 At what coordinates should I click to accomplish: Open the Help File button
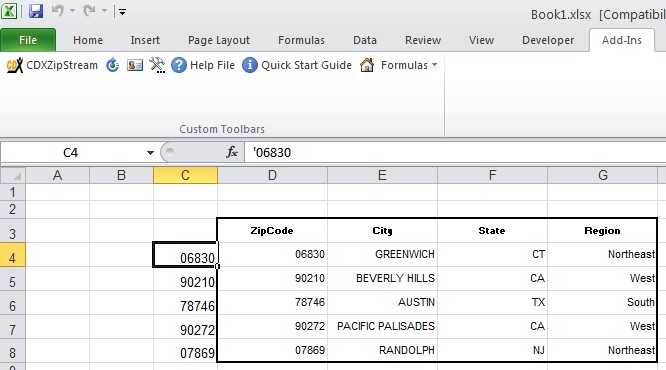click(x=203, y=65)
